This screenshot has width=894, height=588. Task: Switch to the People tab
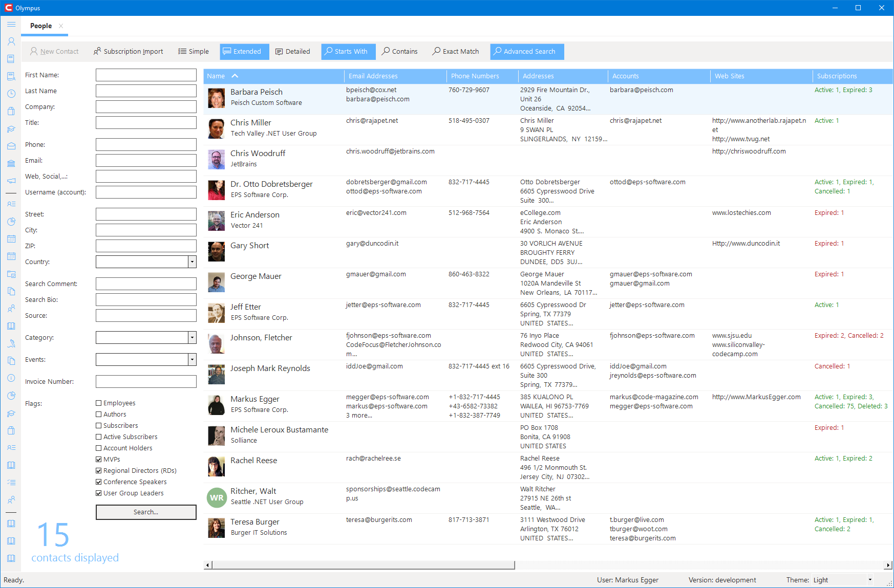coord(41,26)
